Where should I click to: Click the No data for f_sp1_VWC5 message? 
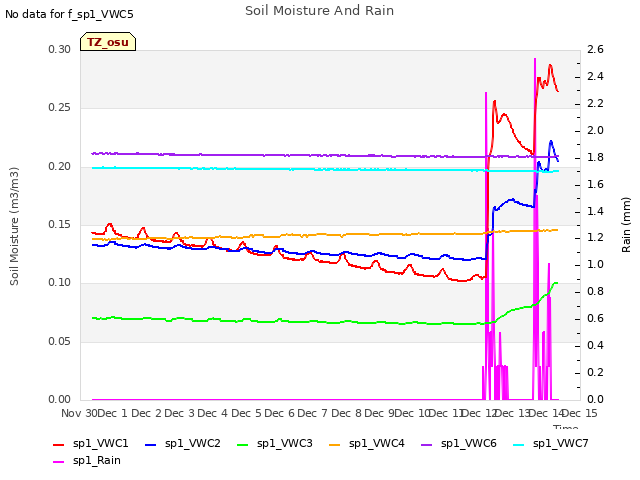[x=69, y=14]
